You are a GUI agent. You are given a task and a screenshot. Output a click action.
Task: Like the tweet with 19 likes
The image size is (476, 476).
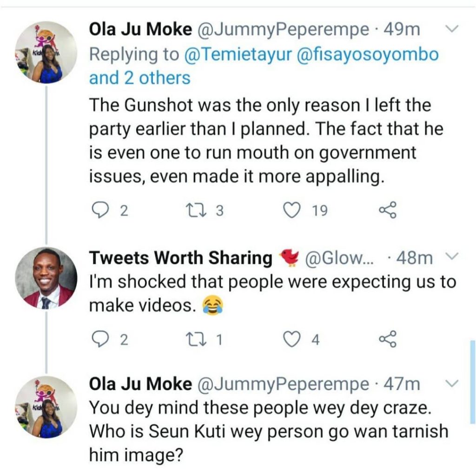click(291, 212)
